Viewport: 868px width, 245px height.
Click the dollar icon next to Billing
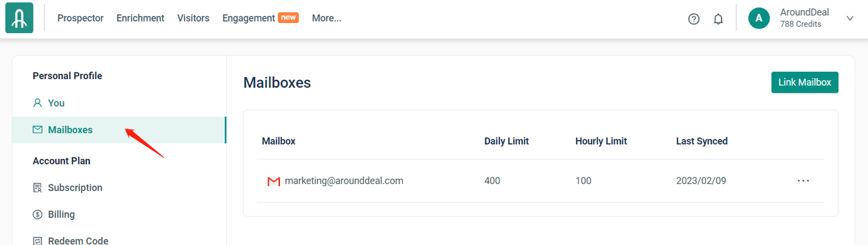pos(38,215)
